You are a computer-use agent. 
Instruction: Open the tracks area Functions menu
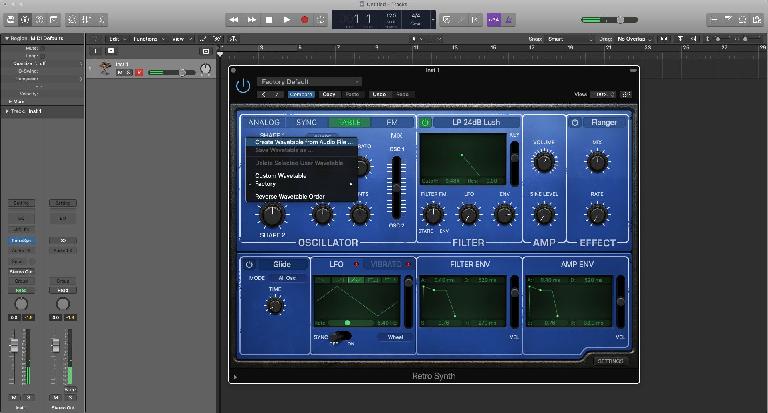[147, 39]
